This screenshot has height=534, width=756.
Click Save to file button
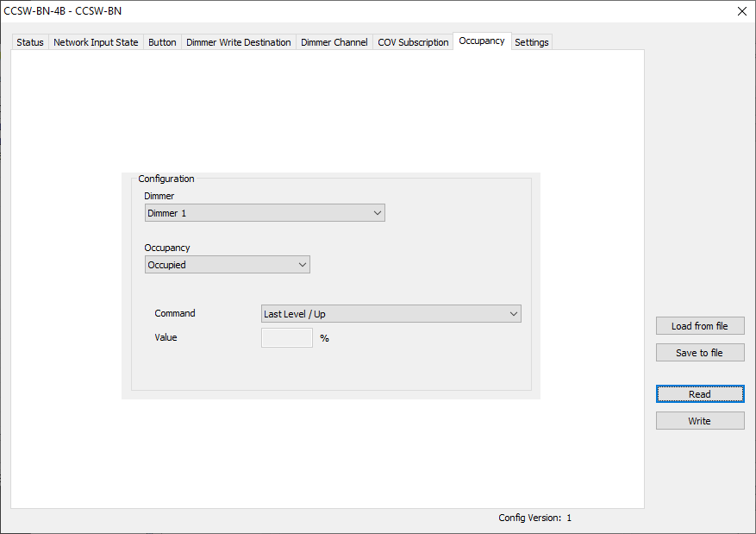pos(700,353)
